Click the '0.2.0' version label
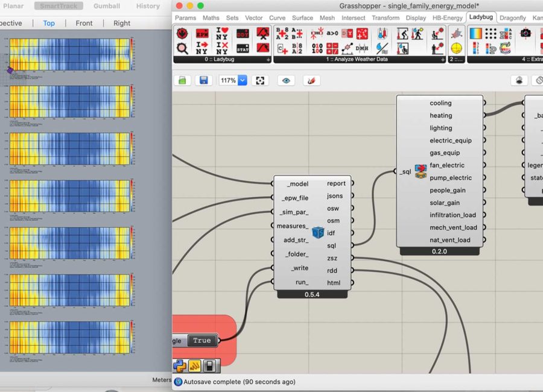Image resolution: width=543 pixels, height=392 pixels. tap(439, 251)
